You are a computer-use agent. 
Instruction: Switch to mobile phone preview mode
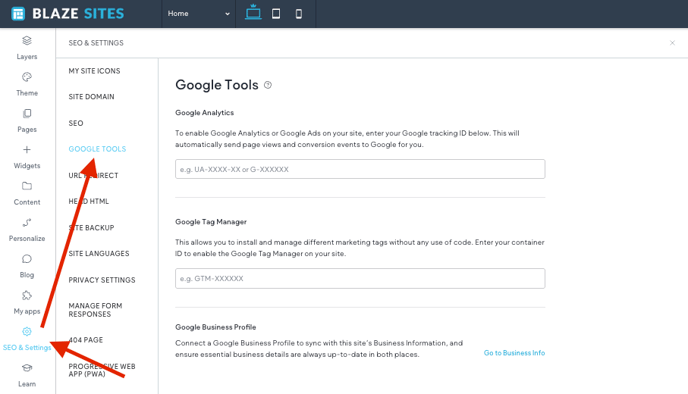pos(299,14)
